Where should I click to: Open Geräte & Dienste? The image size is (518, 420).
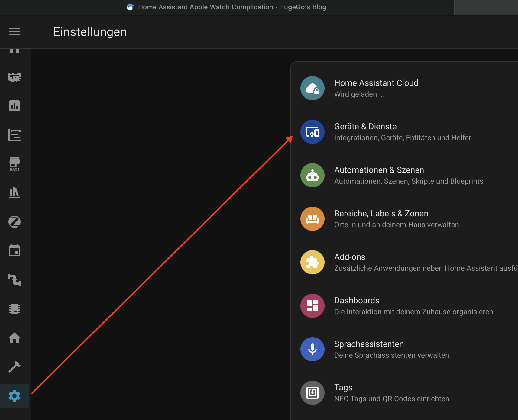coord(365,132)
